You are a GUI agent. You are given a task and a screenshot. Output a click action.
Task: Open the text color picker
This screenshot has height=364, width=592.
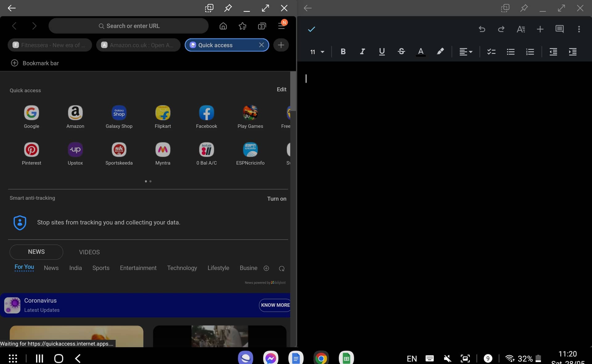(421, 52)
